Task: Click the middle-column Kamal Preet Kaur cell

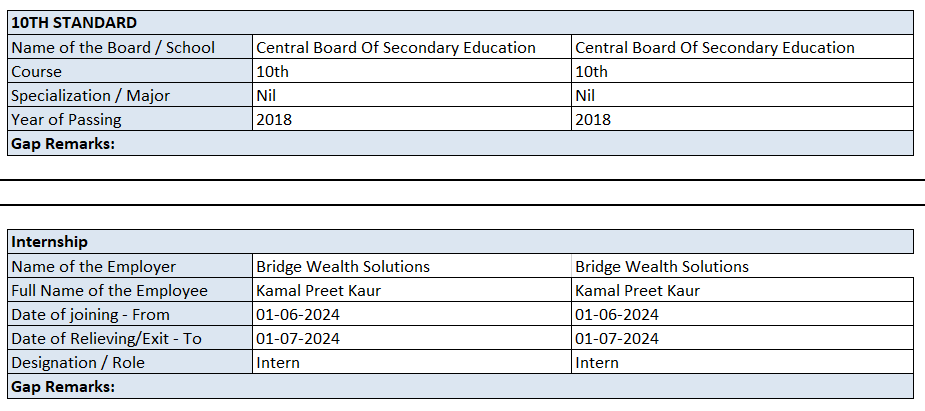Action: (319, 290)
